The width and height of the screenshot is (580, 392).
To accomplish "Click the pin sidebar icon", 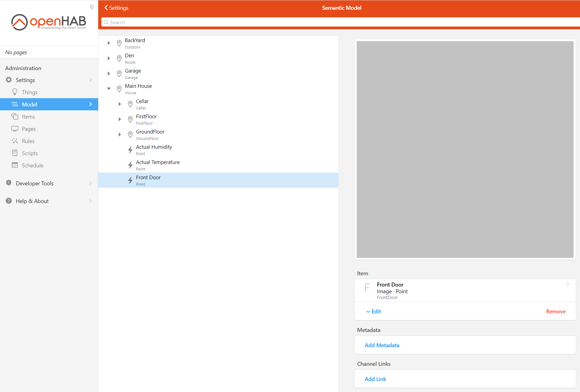I will pyautogui.click(x=92, y=7).
